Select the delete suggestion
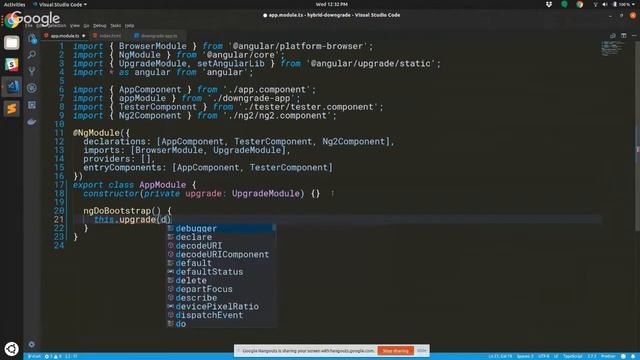The image size is (640, 360). pyautogui.click(x=222, y=280)
